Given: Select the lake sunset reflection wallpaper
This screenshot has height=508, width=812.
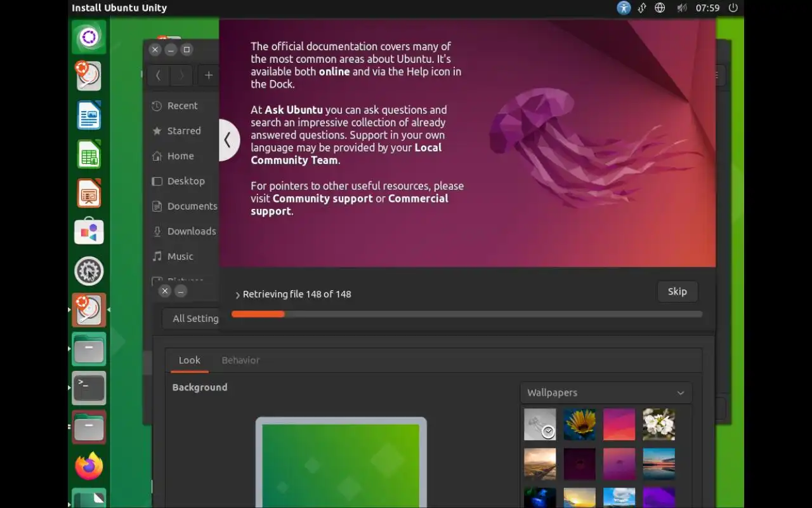Looking at the screenshot, I should (659, 464).
